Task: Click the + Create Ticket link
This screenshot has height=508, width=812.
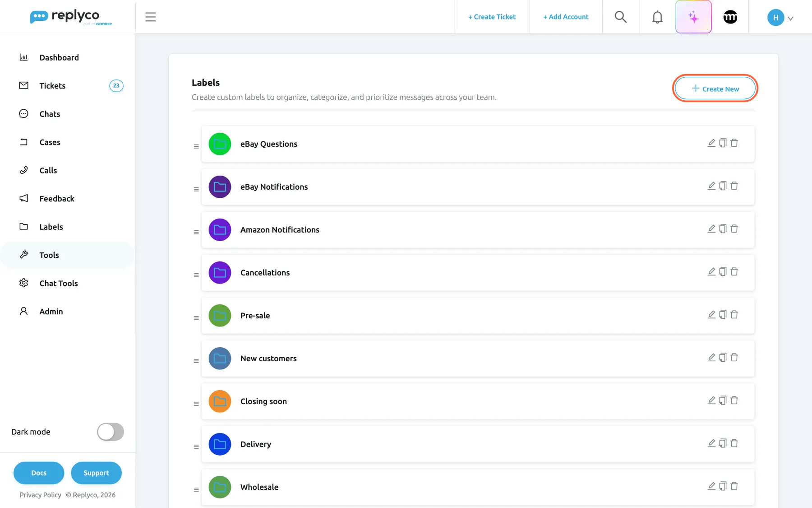Action: click(x=492, y=17)
